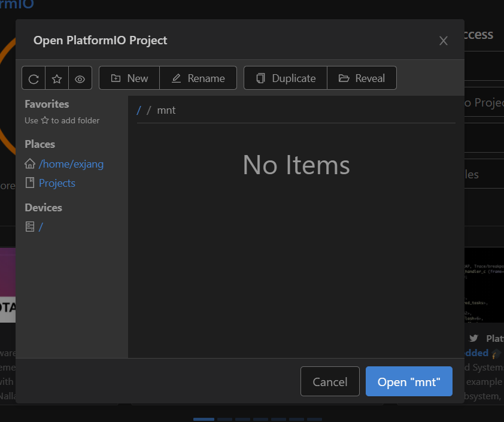Click the bookmark icon beside Projects
The width and height of the screenshot is (504, 422).
30,183
